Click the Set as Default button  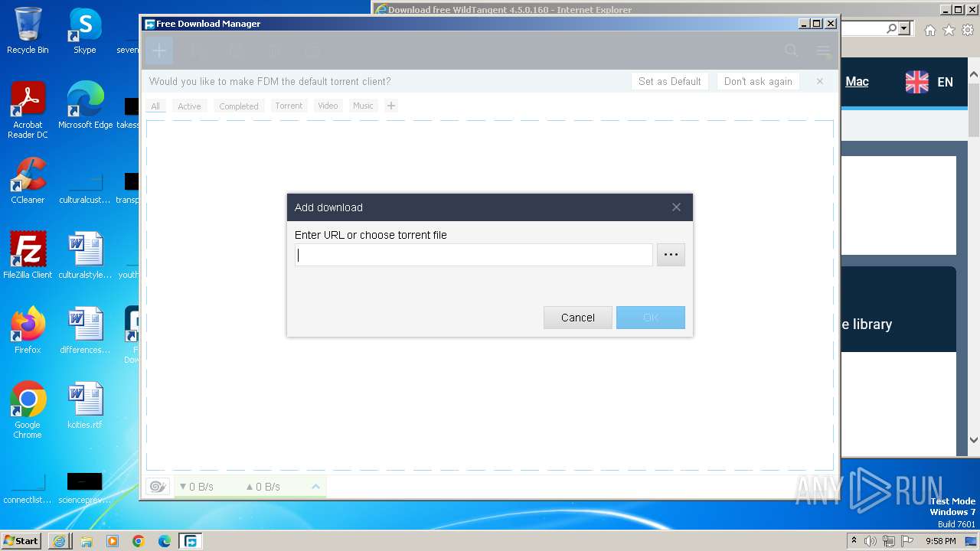pyautogui.click(x=670, y=81)
